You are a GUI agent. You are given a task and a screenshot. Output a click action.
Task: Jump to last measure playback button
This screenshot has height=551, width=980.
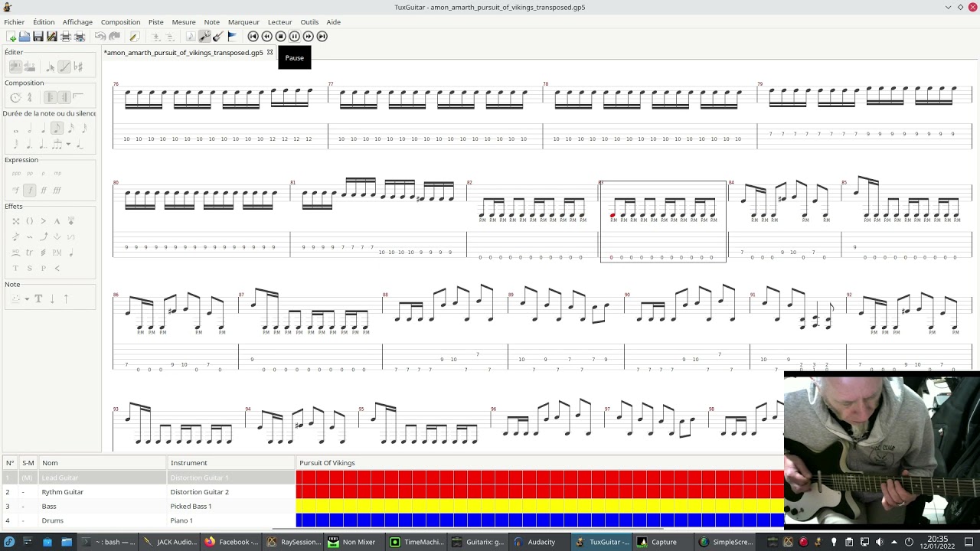(x=322, y=36)
